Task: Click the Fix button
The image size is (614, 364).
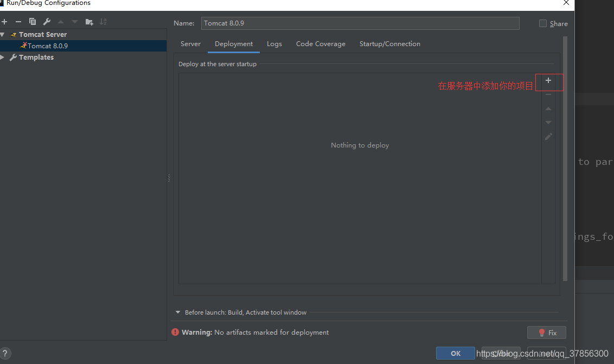Action: click(x=547, y=333)
